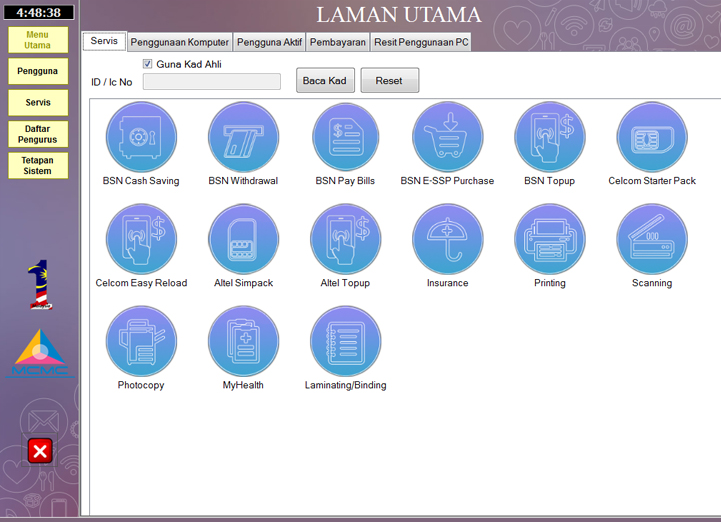Viewport: 721px width, 522px height.
Task: Choose the BSN E-SSP Purchase icon
Action: click(447, 137)
